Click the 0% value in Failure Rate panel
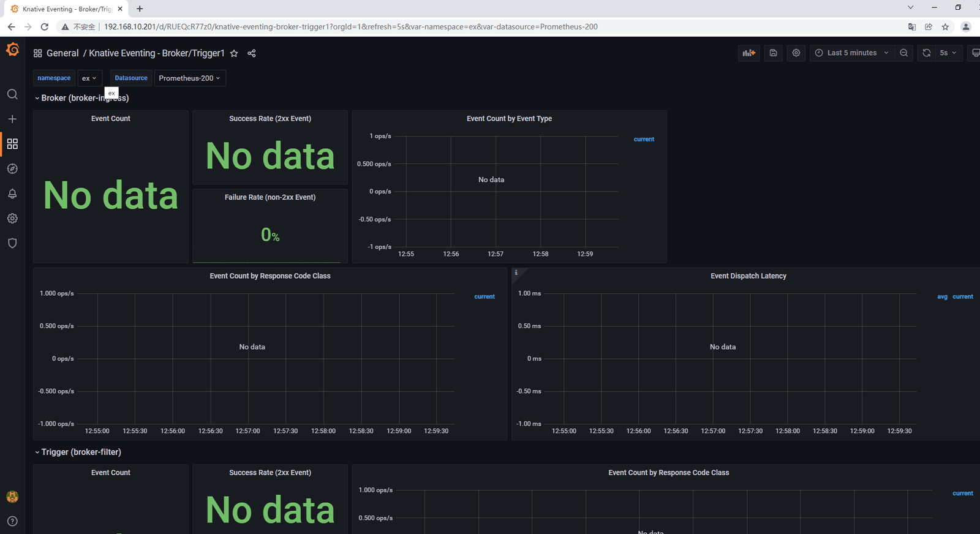Screen dimensions: 980x534 click(270, 235)
